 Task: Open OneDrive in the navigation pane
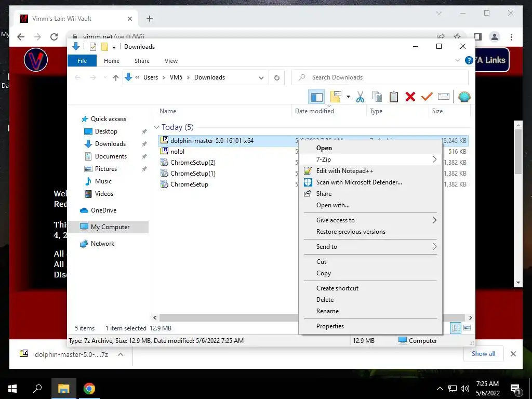pyautogui.click(x=103, y=210)
